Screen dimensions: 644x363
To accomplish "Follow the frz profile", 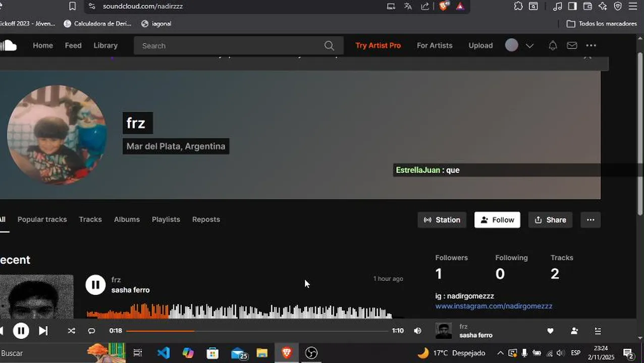I will 497,220.
